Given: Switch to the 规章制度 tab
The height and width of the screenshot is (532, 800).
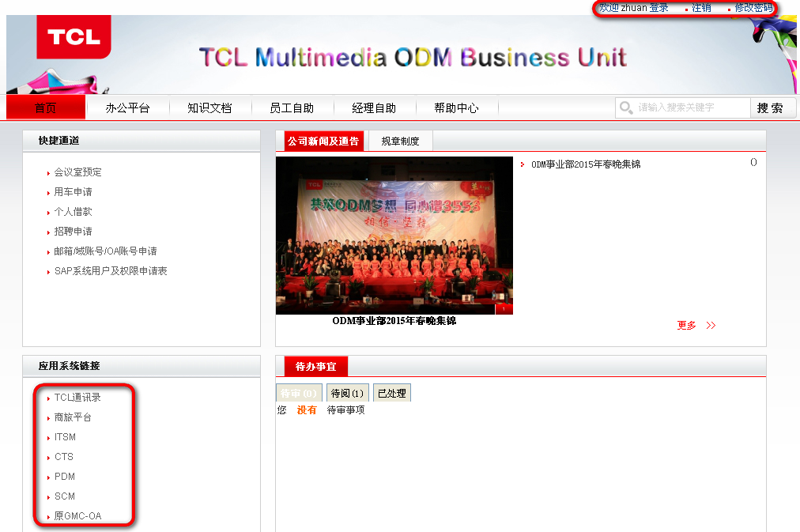Looking at the screenshot, I should point(401,141).
